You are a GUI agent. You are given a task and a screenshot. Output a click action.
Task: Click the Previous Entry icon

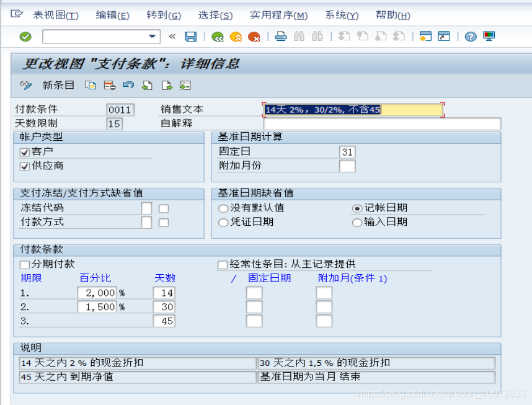coord(147,85)
